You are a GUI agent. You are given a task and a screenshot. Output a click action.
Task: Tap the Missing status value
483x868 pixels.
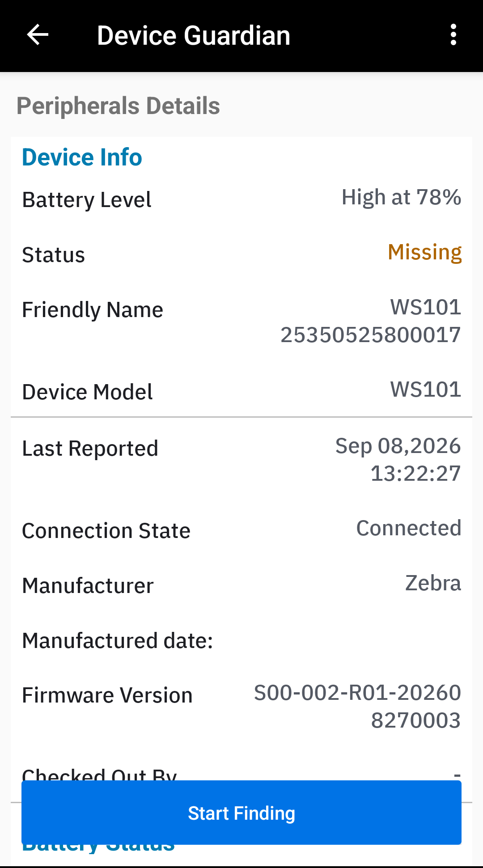click(424, 252)
